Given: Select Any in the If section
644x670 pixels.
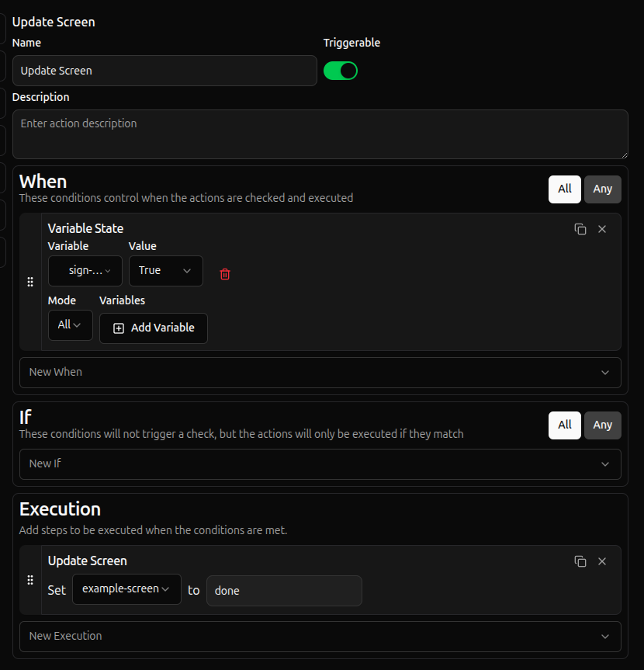Looking at the screenshot, I should coord(603,425).
